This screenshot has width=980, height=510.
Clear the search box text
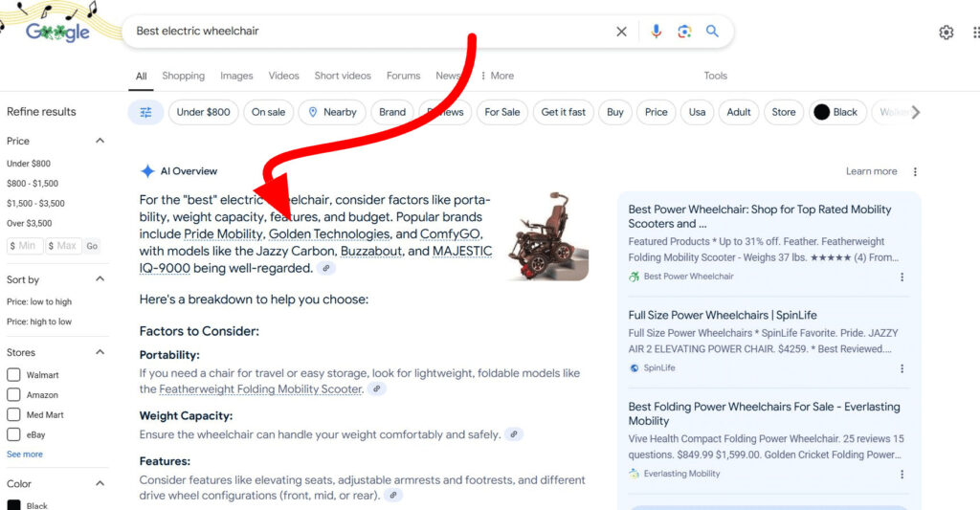621,32
